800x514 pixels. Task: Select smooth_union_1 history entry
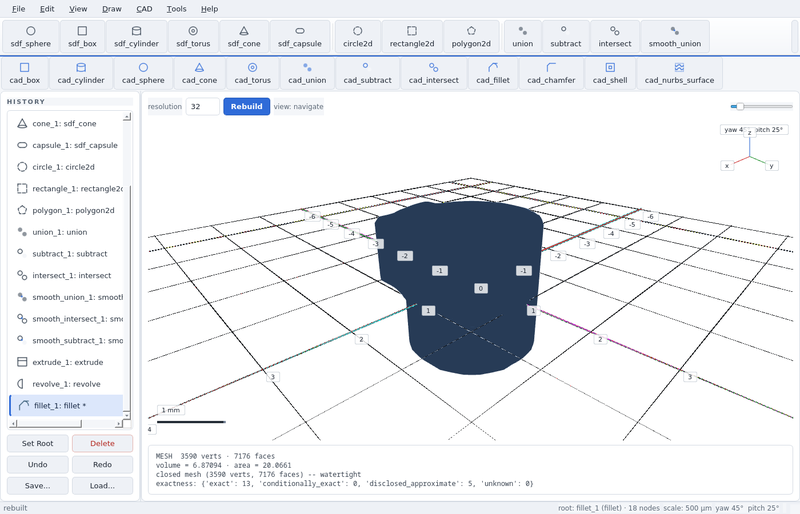tap(66, 297)
